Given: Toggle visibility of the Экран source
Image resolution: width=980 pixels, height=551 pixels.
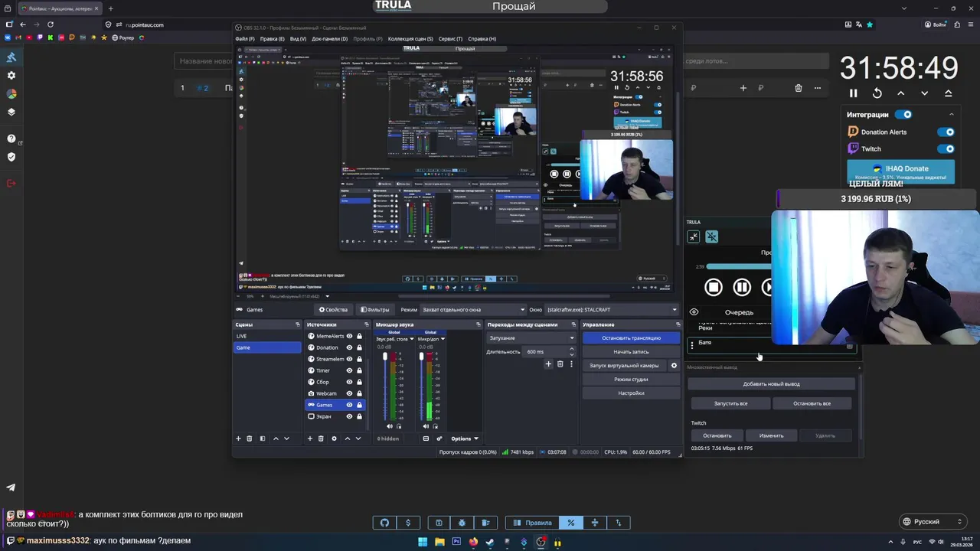Looking at the screenshot, I should coord(349,416).
